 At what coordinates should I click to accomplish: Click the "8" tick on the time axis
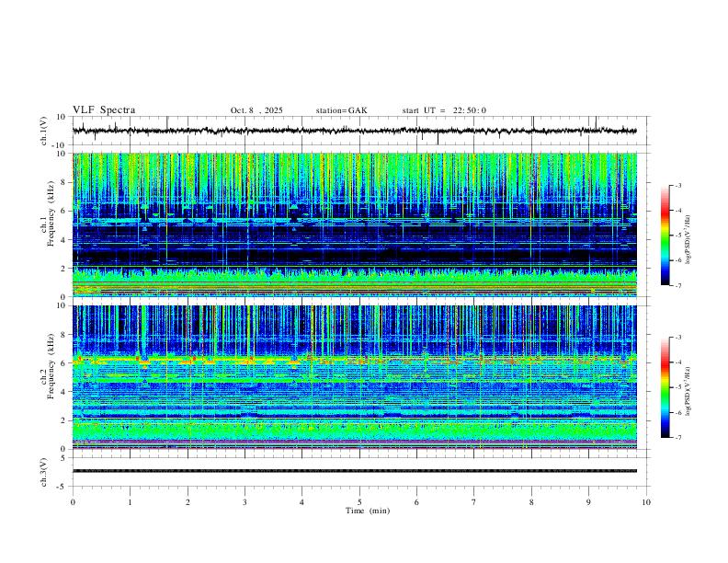tap(531, 502)
